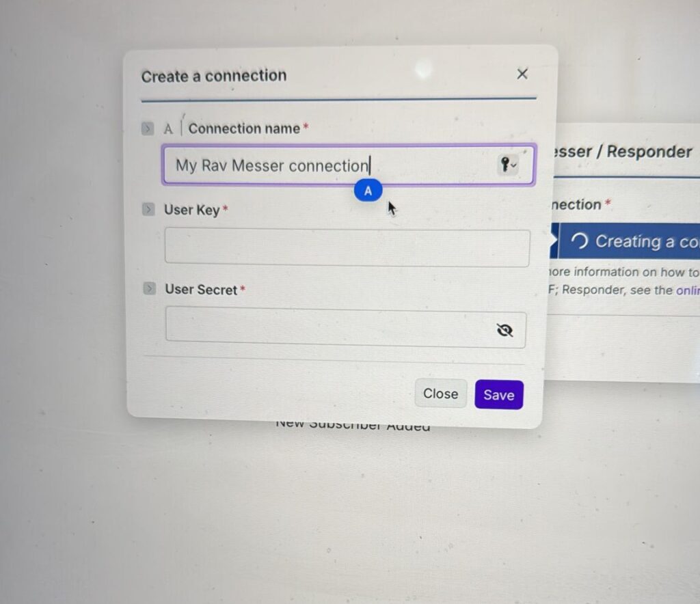Click the User Key label text
This screenshot has width=700, height=604.
coord(191,210)
